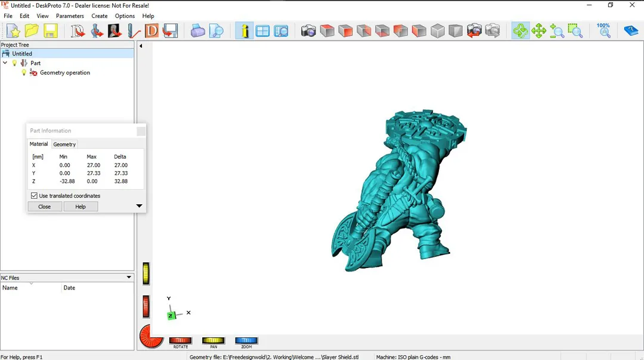Go to the previous view with the camera and red arrow
This screenshot has width=644, height=360.
coord(475,31)
